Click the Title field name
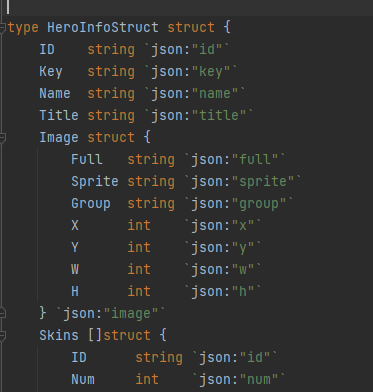The image size is (373, 392). click(59, 115)
